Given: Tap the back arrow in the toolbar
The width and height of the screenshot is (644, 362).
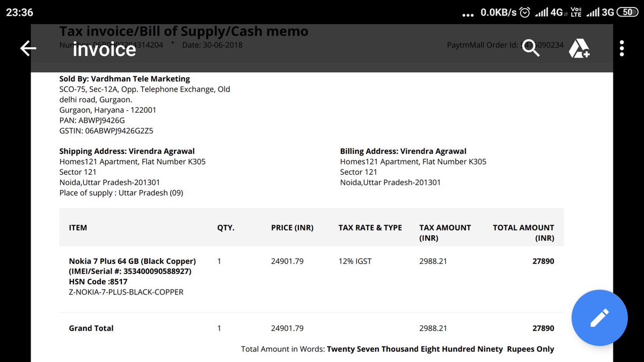Looking at the screenshot, I should pos(28,49).
